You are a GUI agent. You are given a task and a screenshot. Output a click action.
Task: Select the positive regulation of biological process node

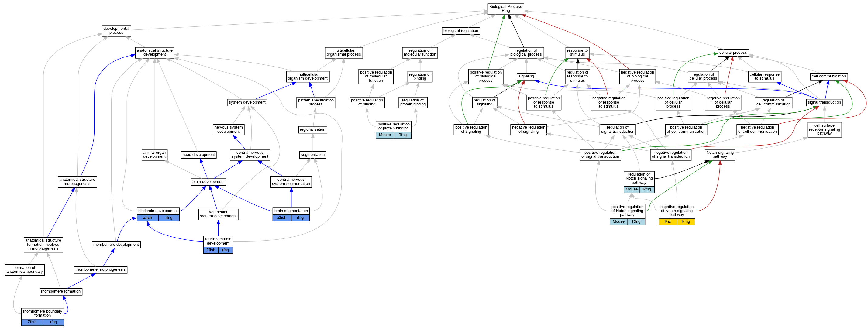486,77
